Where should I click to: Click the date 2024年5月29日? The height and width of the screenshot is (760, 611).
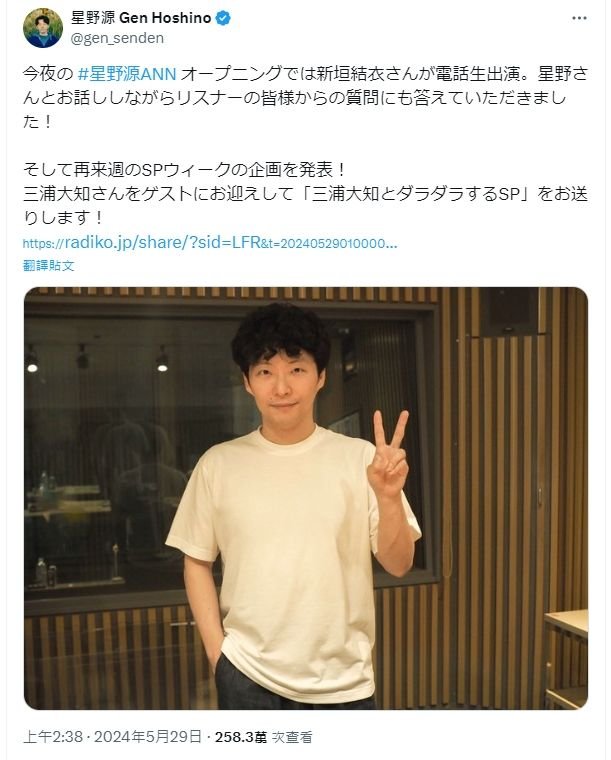148,737
